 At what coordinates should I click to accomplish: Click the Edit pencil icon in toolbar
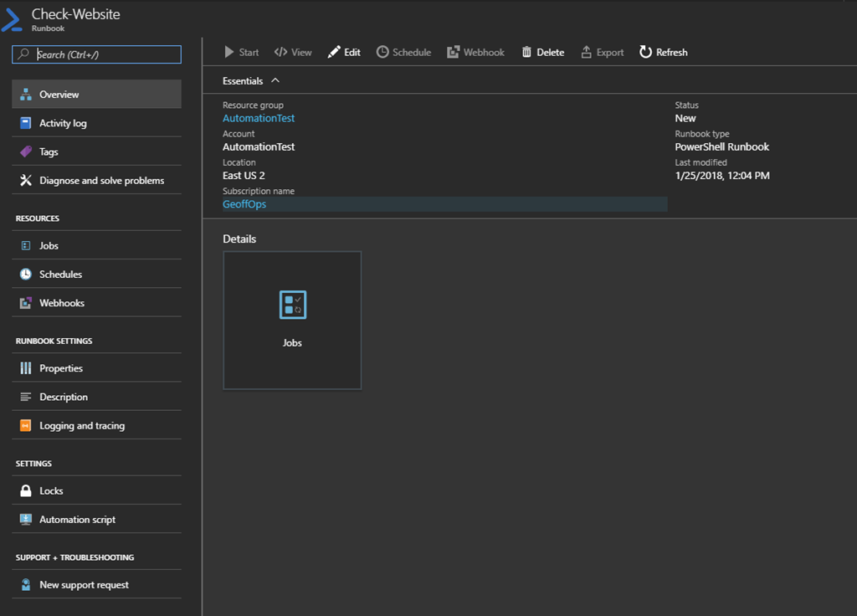click(334, 52)
